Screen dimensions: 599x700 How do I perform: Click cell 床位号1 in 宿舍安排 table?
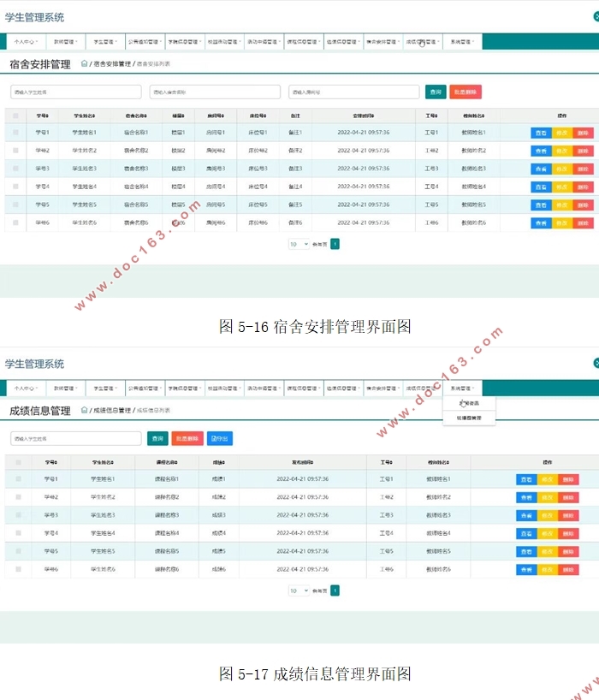[258, 133]
